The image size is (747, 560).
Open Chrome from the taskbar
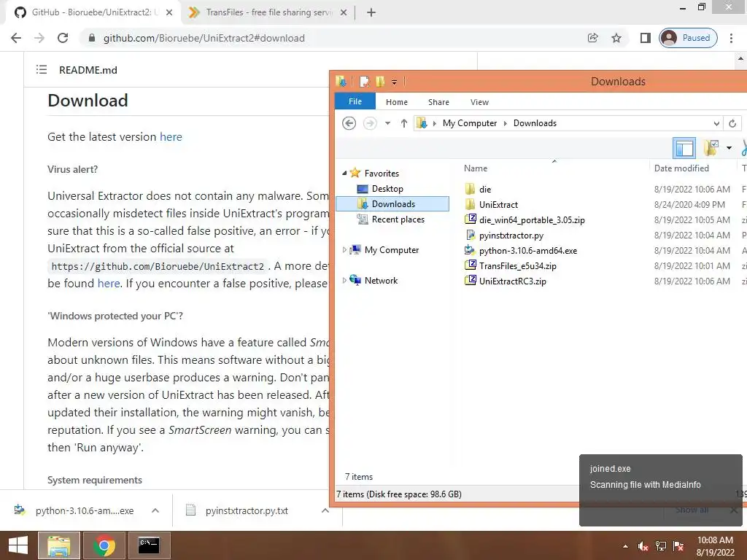click(104, 545)
